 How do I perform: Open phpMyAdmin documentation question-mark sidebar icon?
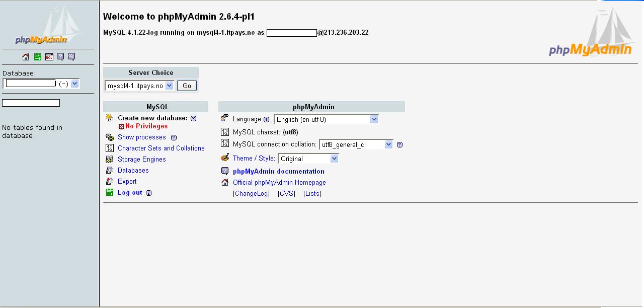click(60, 57)
